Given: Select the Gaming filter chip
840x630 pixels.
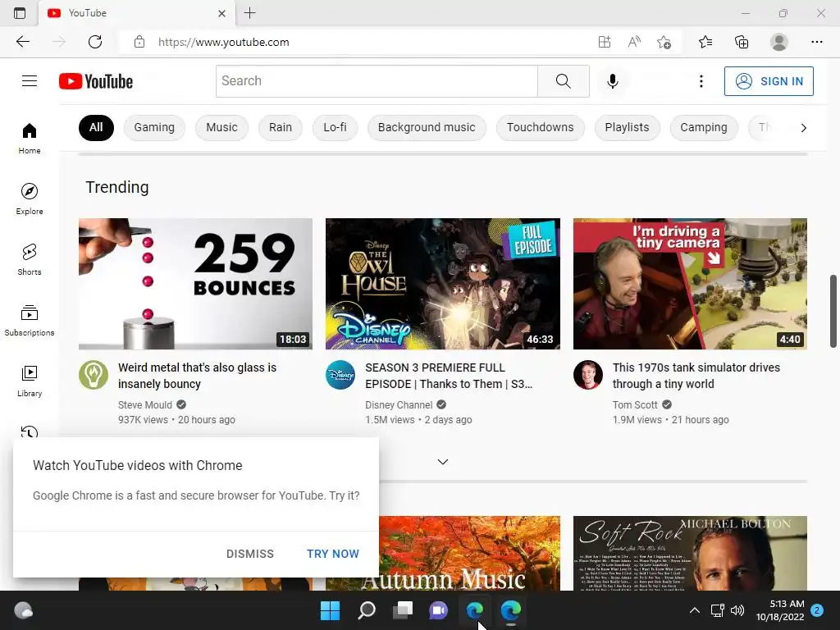Looking at the screenshot, I should click(x=154, y=127).
